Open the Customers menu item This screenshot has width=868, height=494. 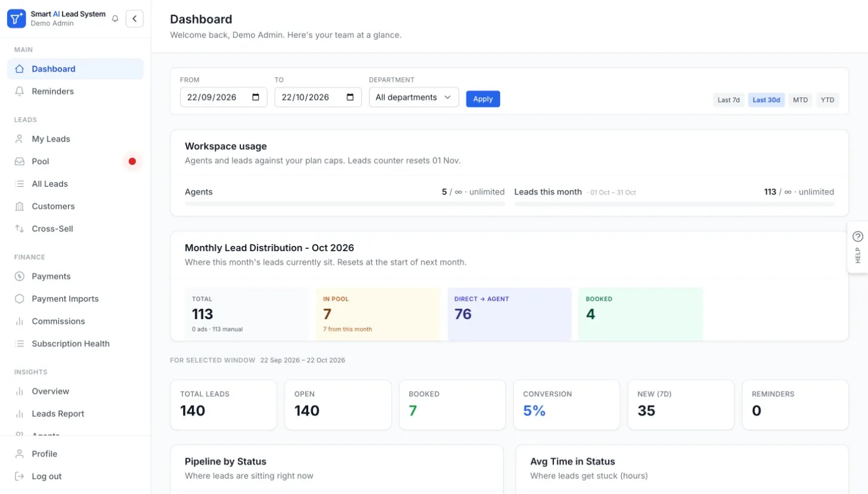(75, 206)
